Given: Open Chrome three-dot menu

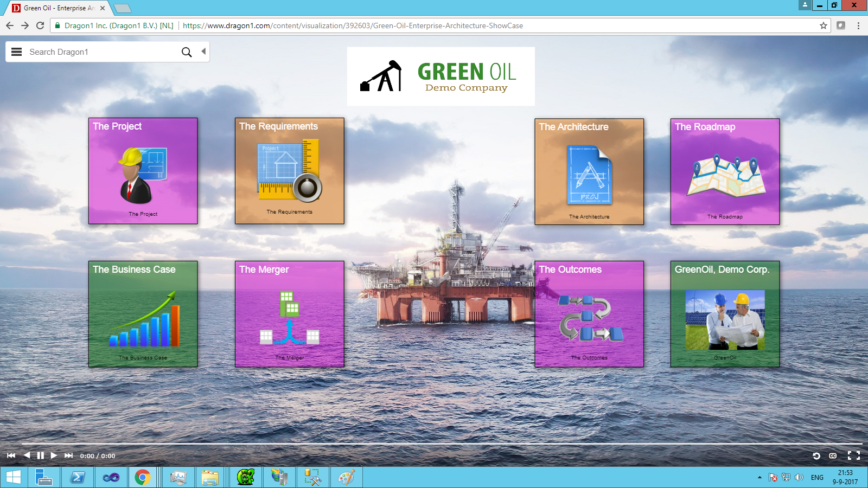Looking at the screenshot, I should point(858,25).
